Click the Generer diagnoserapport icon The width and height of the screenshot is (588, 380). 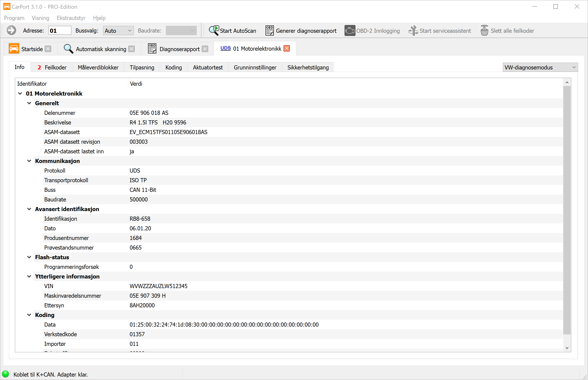(269, 31)
